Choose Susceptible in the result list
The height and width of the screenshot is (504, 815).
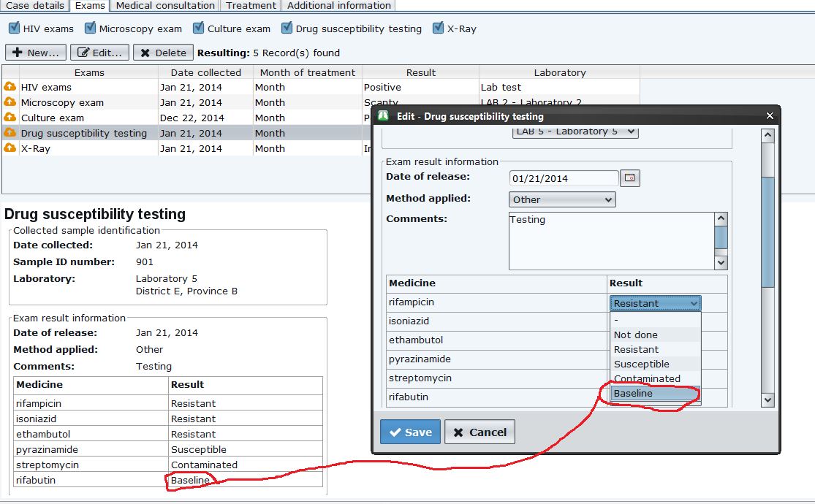(655, 364)
